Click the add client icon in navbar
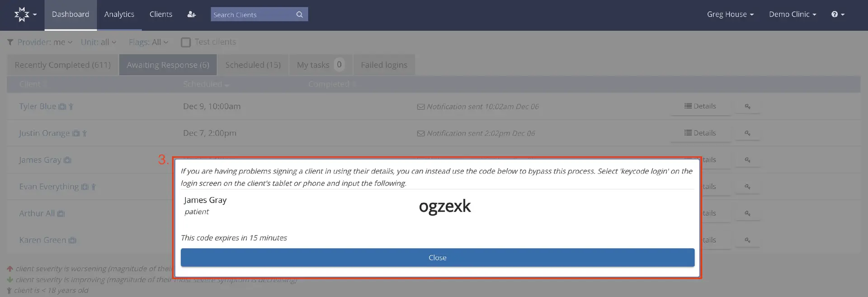868x297 pixels. click(191, 14)
